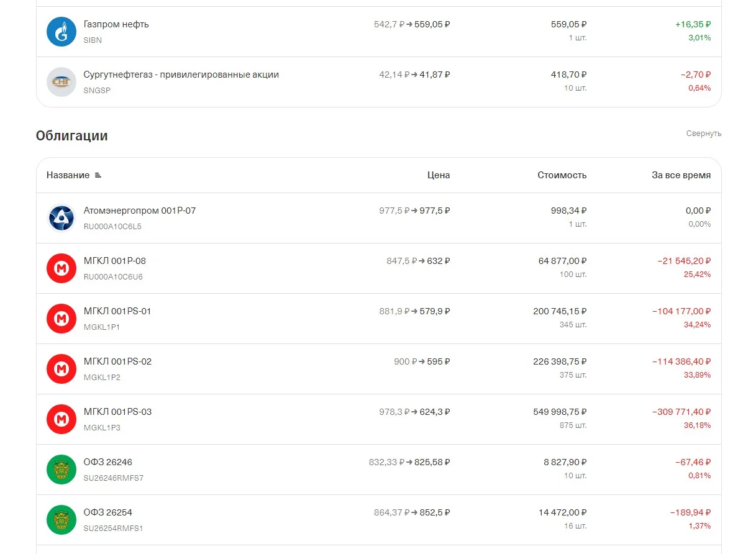The image size is (756, 554).
Task: Click the Цена column header
Action: [x=439, y=175]
